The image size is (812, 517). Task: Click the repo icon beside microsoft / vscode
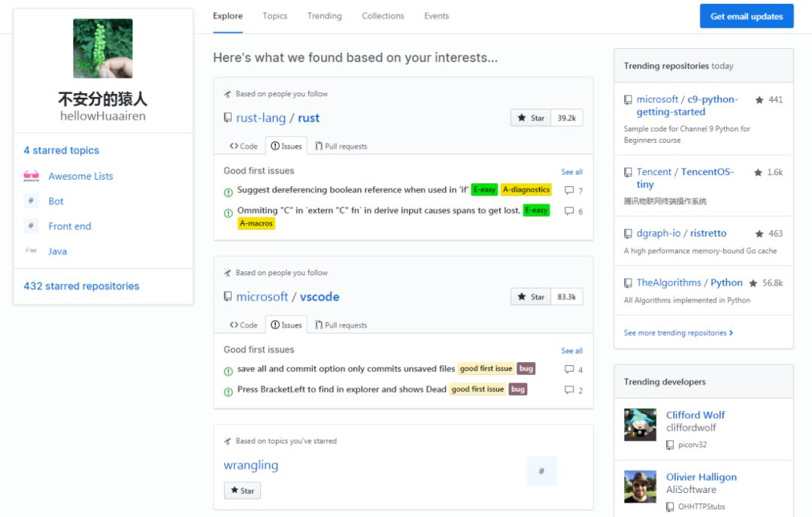227,297
